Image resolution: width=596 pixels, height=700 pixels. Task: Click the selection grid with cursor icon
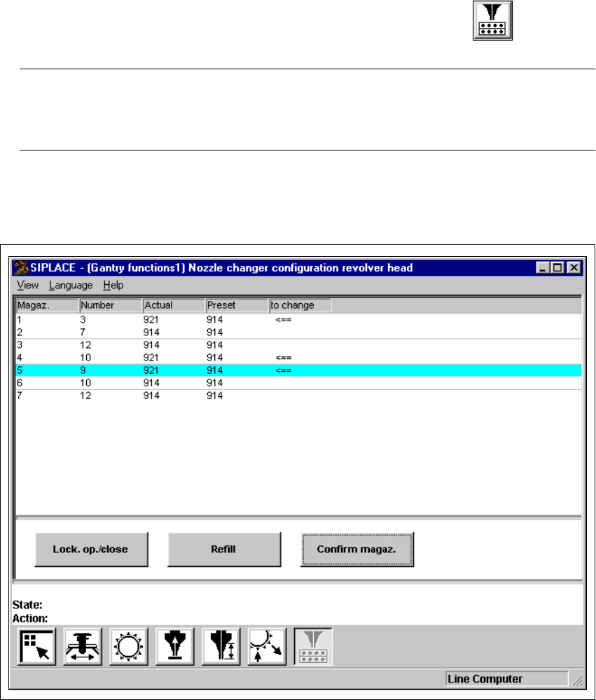click(x=37, y=646)
